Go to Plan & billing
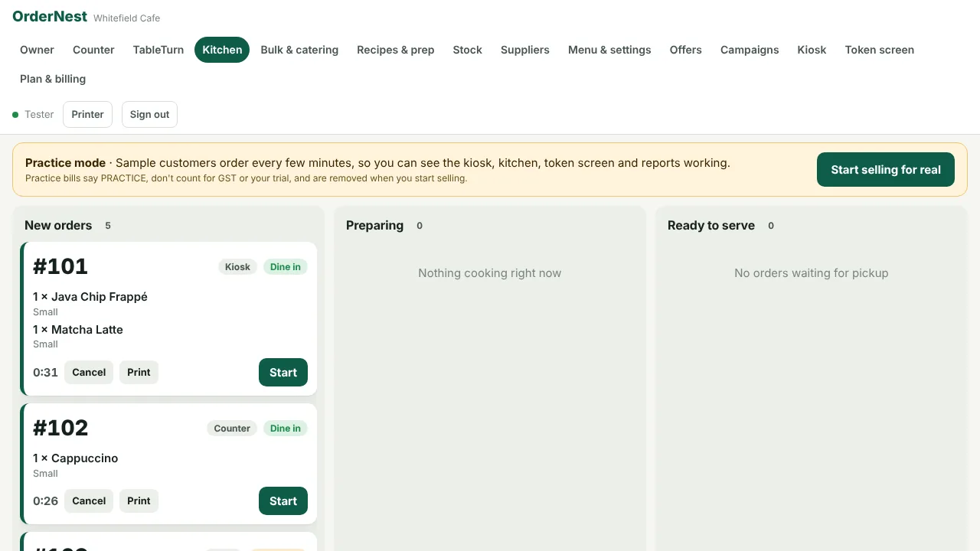Image resolution: width=980 pixels, height=551 pixels. click(x=53, y=79)
